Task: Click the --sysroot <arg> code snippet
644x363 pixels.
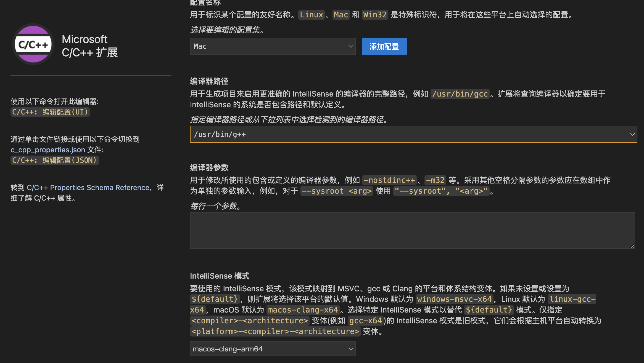Action: [336, 191]
